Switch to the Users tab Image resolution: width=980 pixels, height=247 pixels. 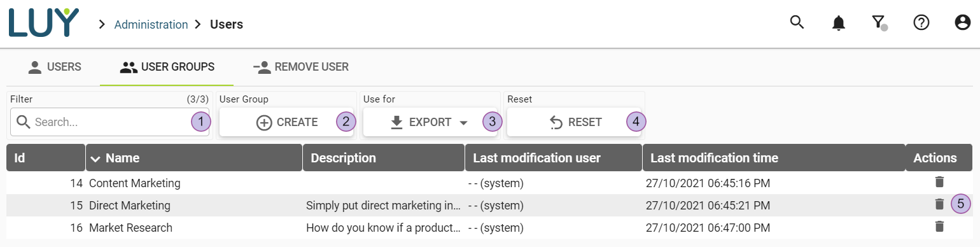pyautogui.click(x=55, y=67)
